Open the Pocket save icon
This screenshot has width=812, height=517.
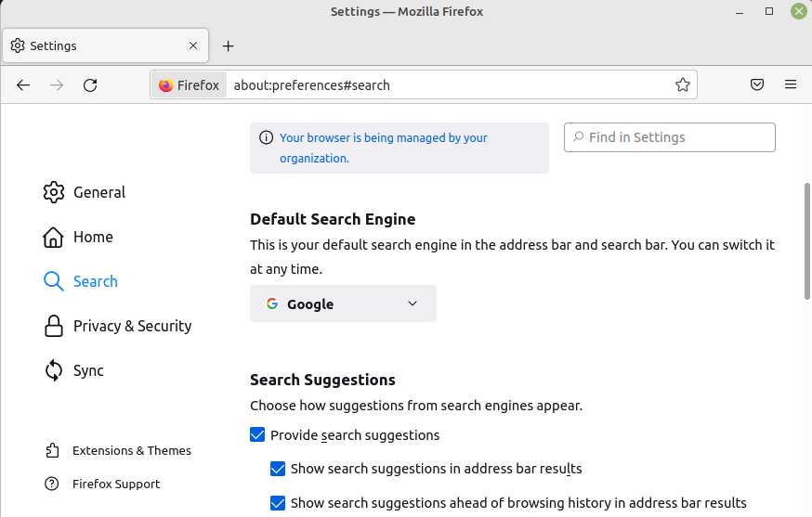coord(757,85)
